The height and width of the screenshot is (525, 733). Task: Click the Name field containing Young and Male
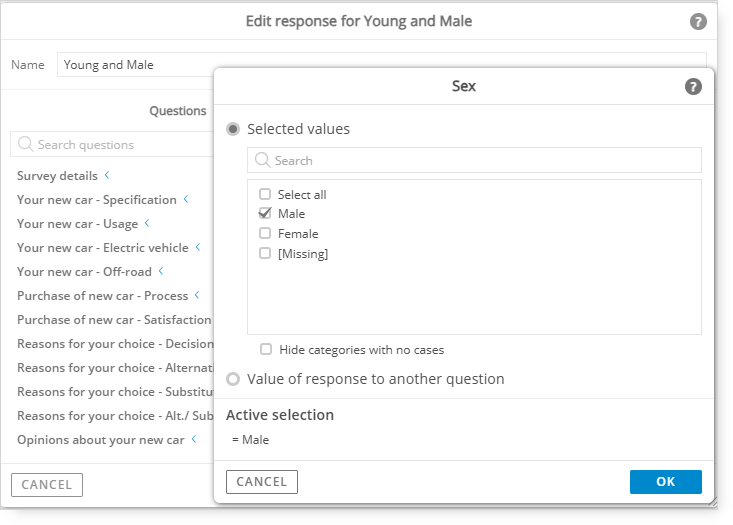[x=136, y=65]
